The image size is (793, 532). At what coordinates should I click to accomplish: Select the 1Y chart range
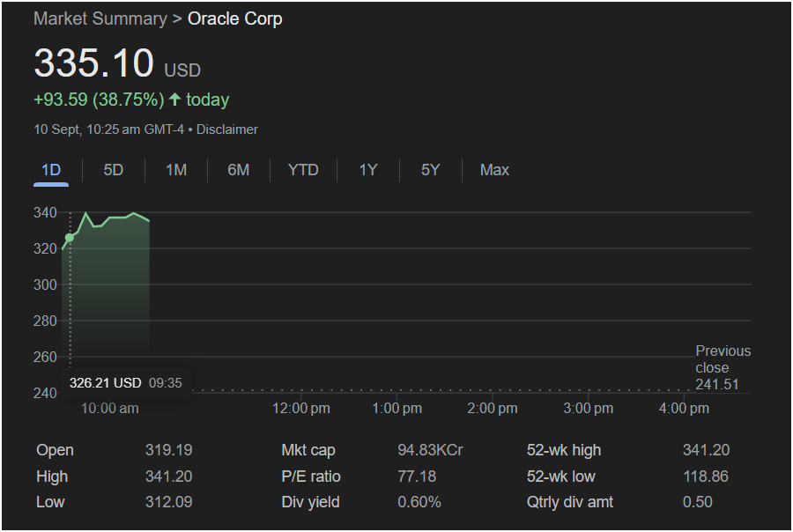tap(368, 170)
